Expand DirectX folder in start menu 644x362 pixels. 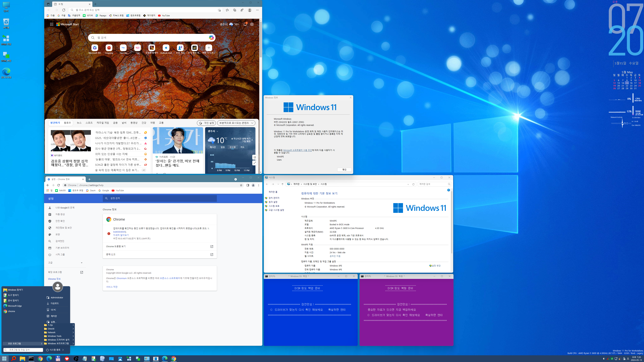point(59,329)
